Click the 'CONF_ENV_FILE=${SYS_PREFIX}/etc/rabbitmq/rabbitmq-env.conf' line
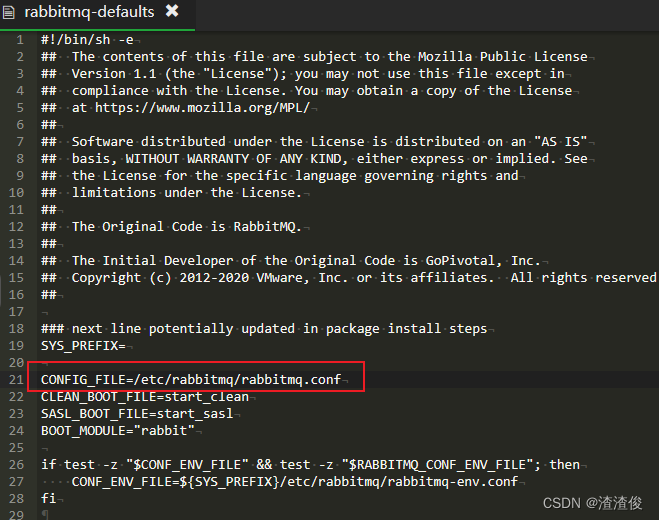This screenshot has height=520, width=659. 295,481
